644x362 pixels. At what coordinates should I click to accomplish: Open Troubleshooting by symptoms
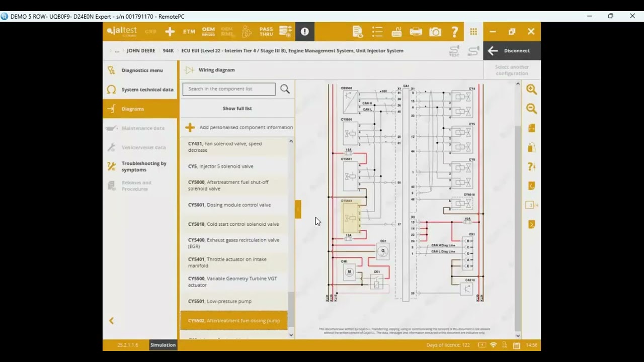click(140, 166)
